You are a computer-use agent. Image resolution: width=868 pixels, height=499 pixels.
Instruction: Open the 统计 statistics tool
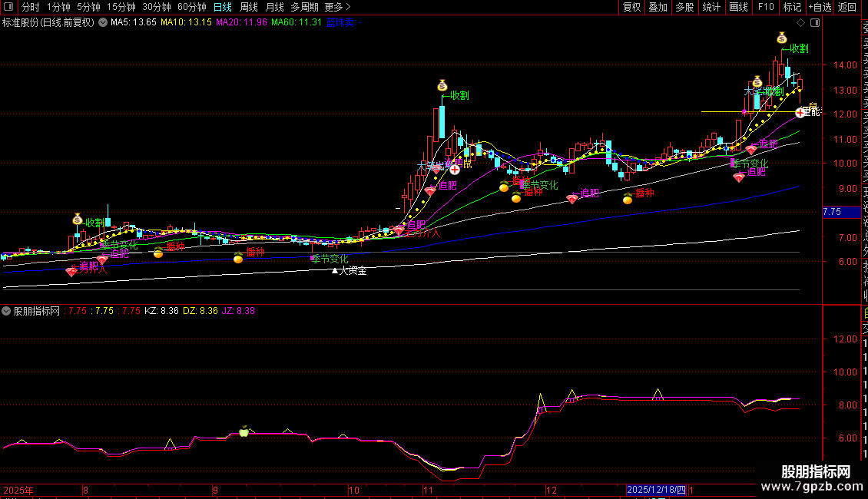coord(711,7)
